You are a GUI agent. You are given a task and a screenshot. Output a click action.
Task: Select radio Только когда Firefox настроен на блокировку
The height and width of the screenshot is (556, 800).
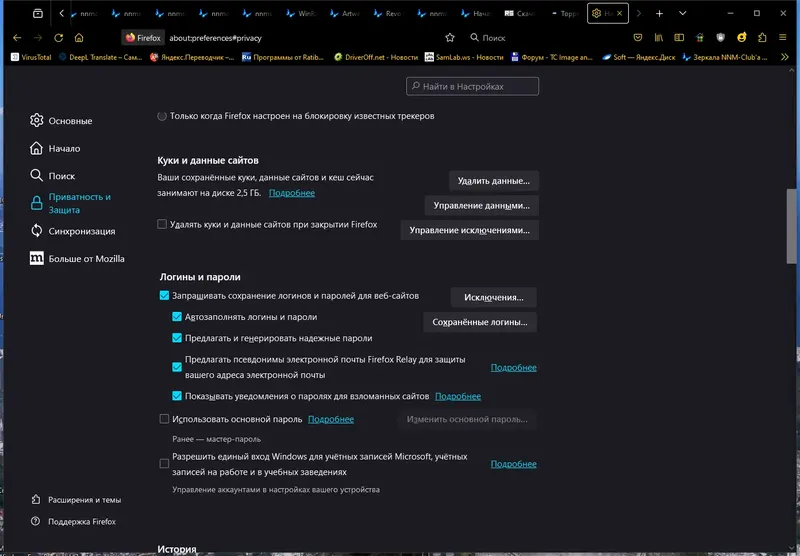pyautogui.click(x=162, y=116)
